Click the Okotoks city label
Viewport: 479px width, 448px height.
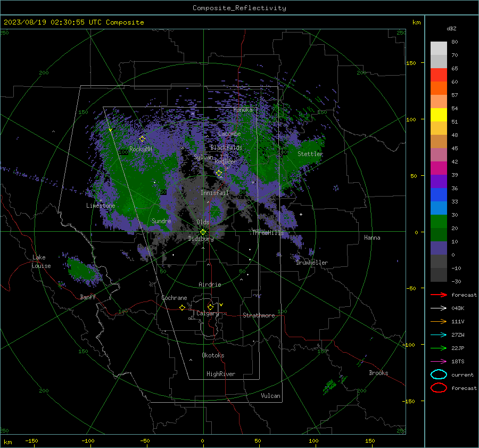[x=213, y=355]
